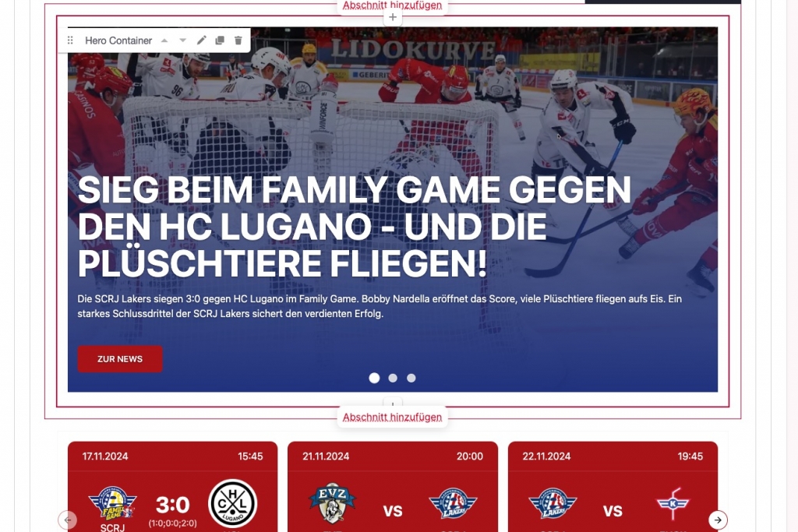The width and height of the screenshot is (798, 532).
Task: Select third slider pagination dot
Action: [x=411, y=378]
